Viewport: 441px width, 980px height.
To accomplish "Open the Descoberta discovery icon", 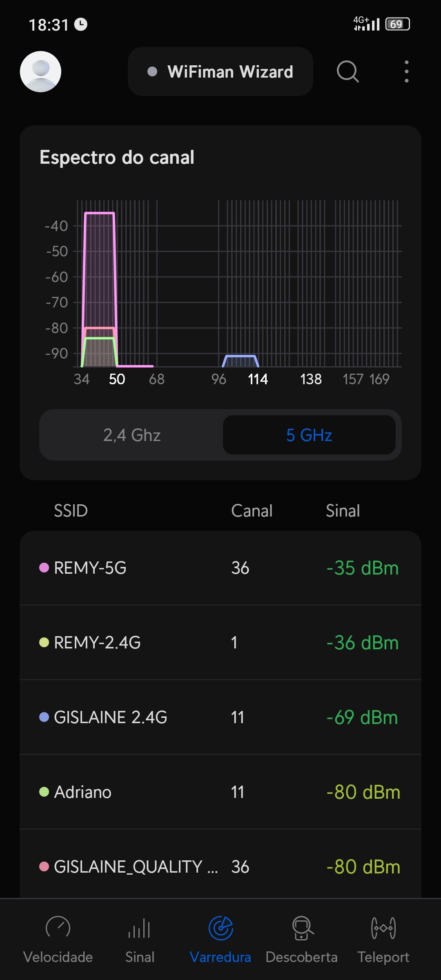I will point(302,928).
